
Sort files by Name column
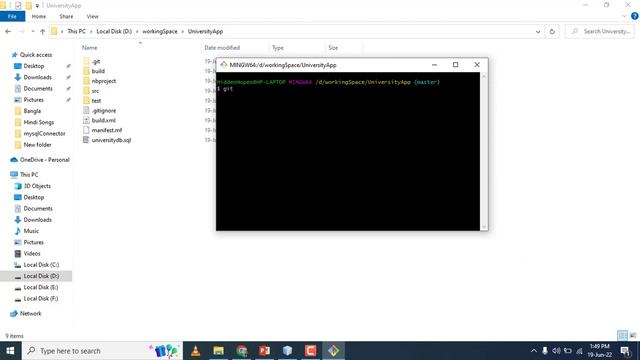coord(89,48)
